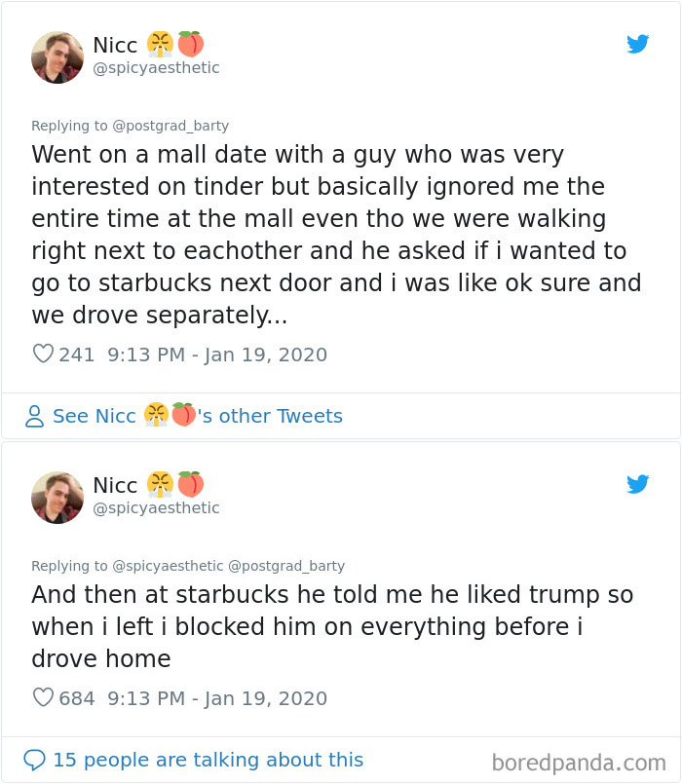Open Nicc's profile picture on the first tweet
This screenshot has width=682, height=784.
pyautogui.click(x=57, y=56)
